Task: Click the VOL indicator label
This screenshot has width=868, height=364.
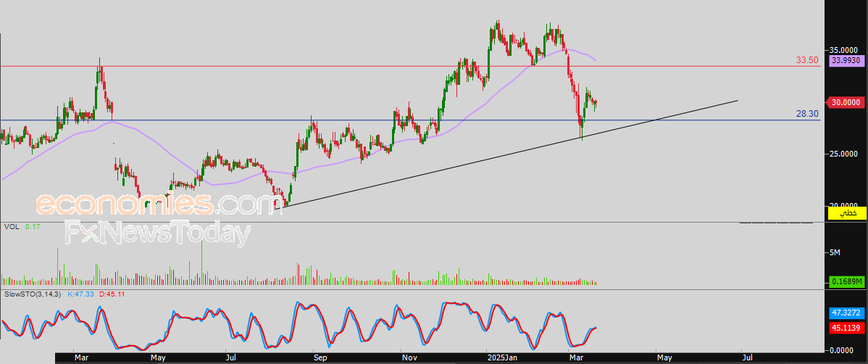Action: click(12, 227)
